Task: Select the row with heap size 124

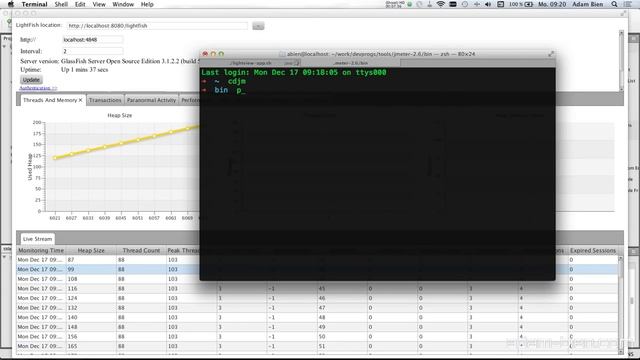Action: click(317, 298)
